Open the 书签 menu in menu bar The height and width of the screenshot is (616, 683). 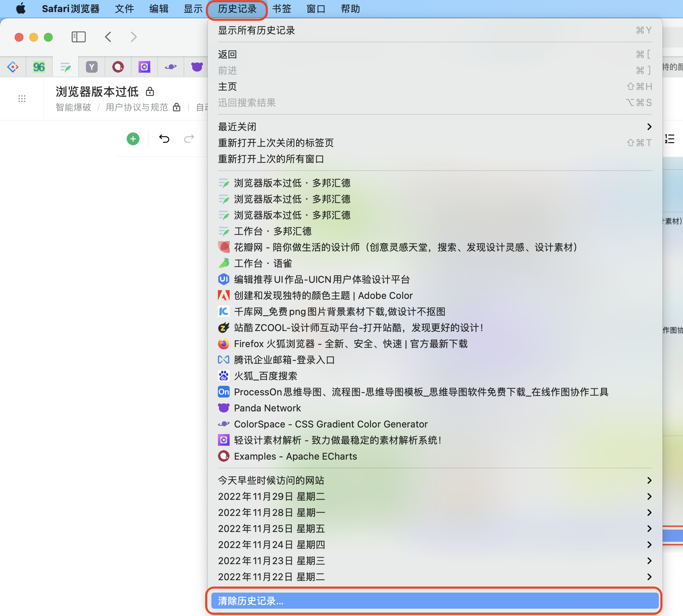point(282,9)
